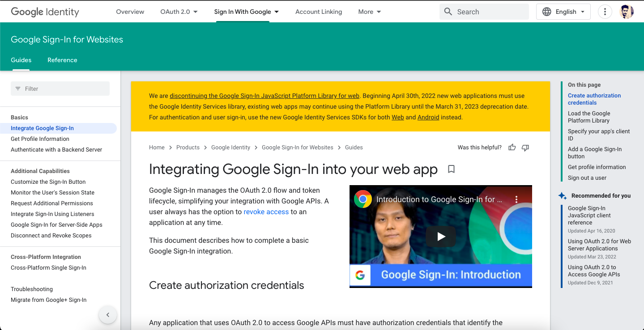
Task: Open Customize the Sign-In Button page
Action: click(x=48, y=182)
